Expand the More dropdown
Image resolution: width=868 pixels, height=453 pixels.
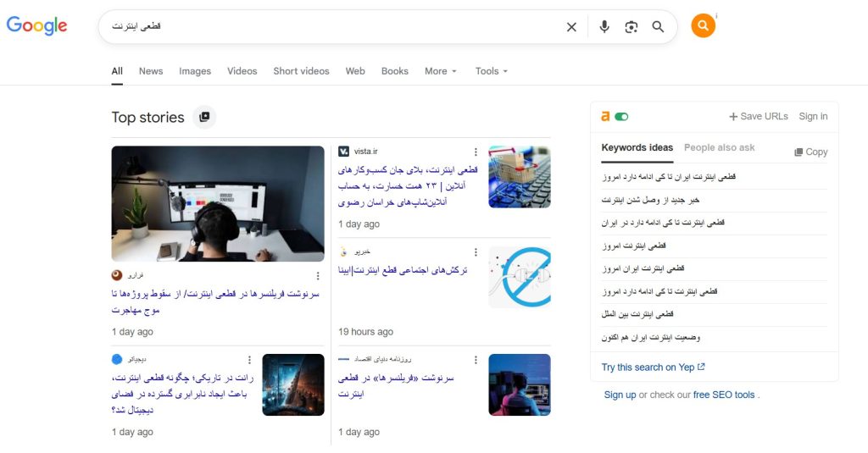(x=441, y=71)
